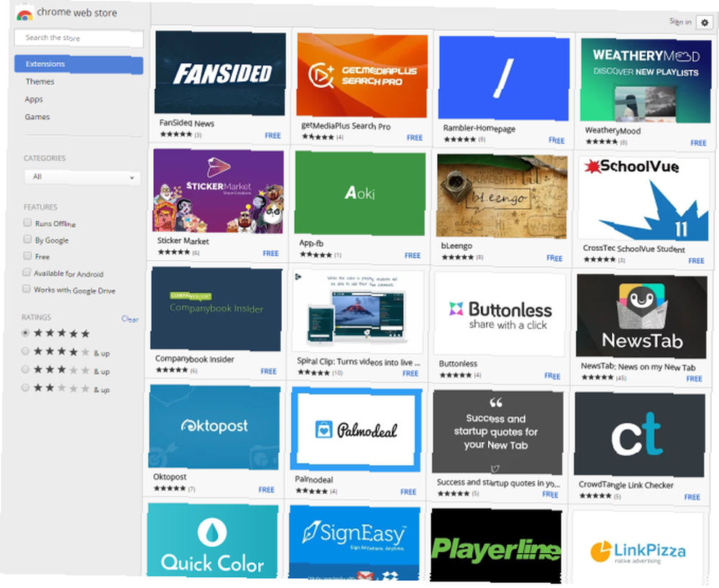This screenshot has height=588, width=719.
Task: Click the Chrome Web Store logo icon
Action: [x=24, y=14]
